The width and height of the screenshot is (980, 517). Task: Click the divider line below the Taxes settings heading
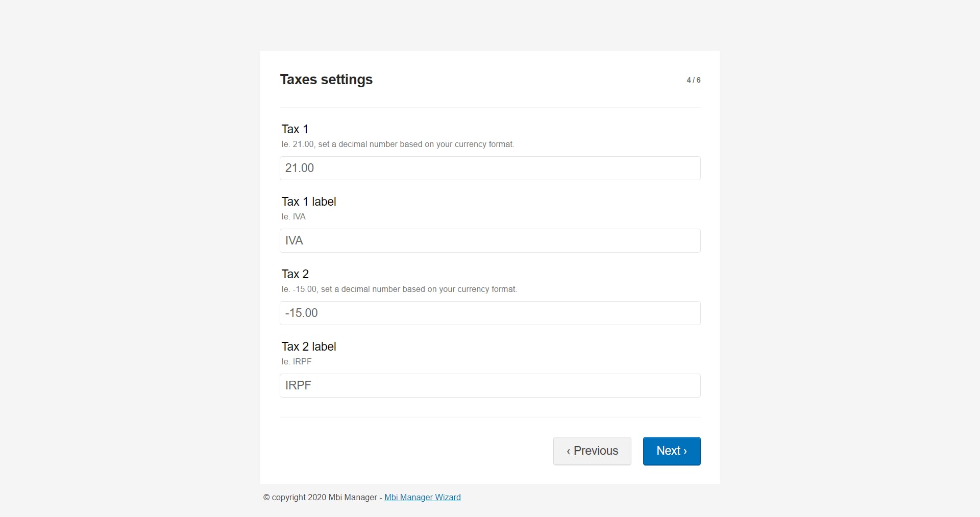(x=489, y=108)
